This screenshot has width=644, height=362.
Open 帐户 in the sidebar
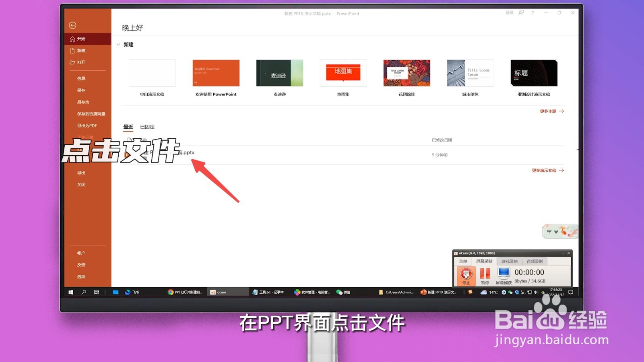[x=81, y=253]
